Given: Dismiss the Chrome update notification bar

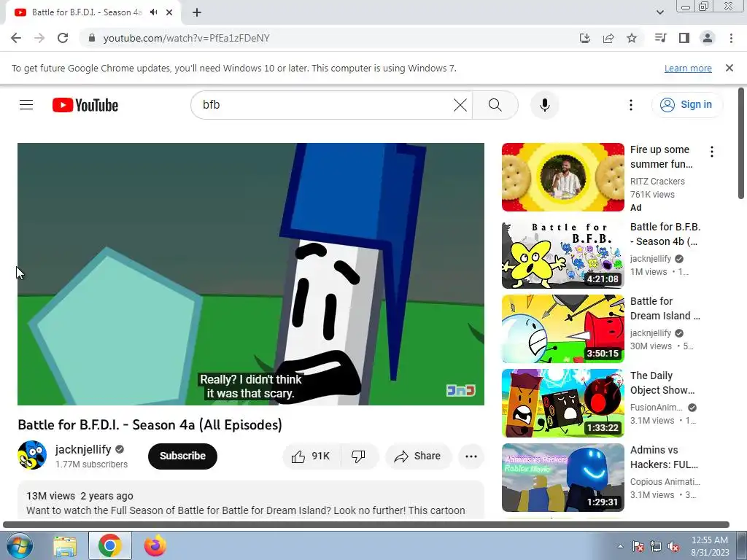Looking at the screenshot, I should [729, 68].
